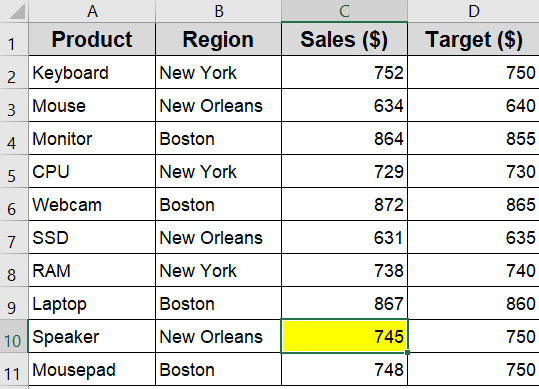The width and height of the screenshot is (539, 389).
Task: Click target value 855
Action: tap(473, 138)
